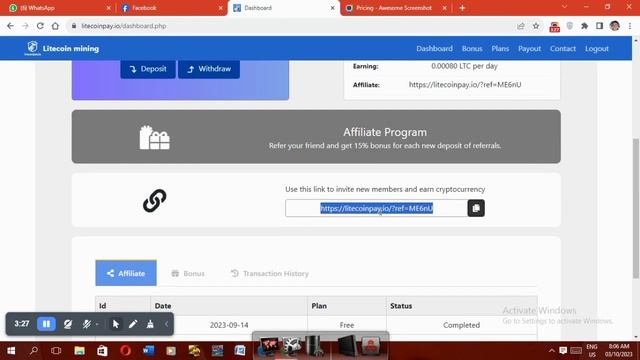Click the Withdraw button
This screenshot has height=360, width=640.
point(209,69)
